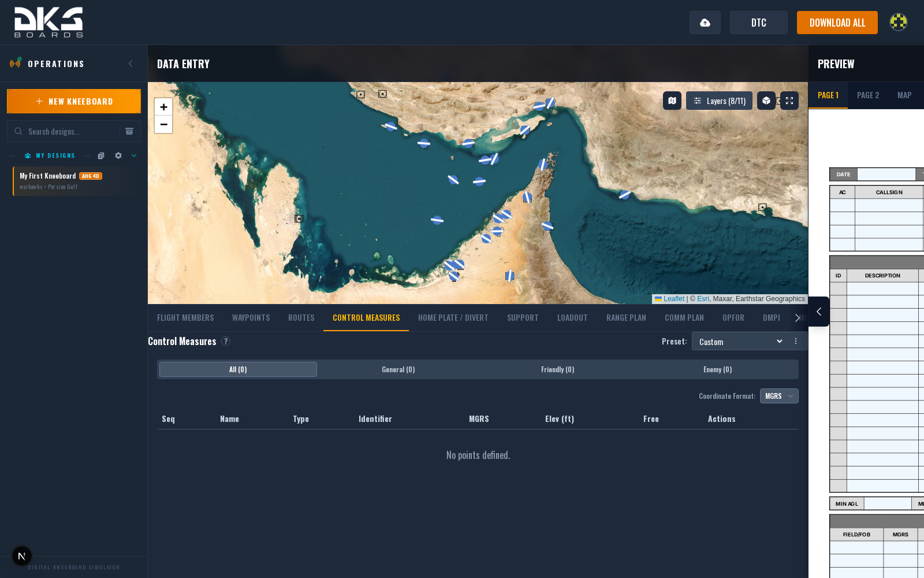Click the cloud upload icon in header
This screenshot has height=578, width=924.
[x=705, y=23]
